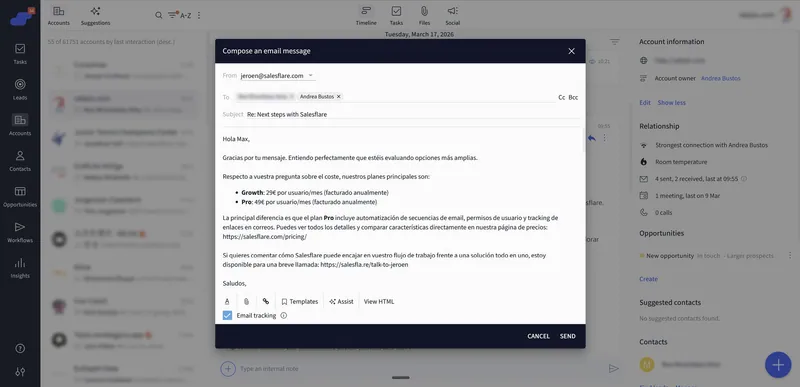
Task: Click the email body scrollbar
Action: coord(584,140)
